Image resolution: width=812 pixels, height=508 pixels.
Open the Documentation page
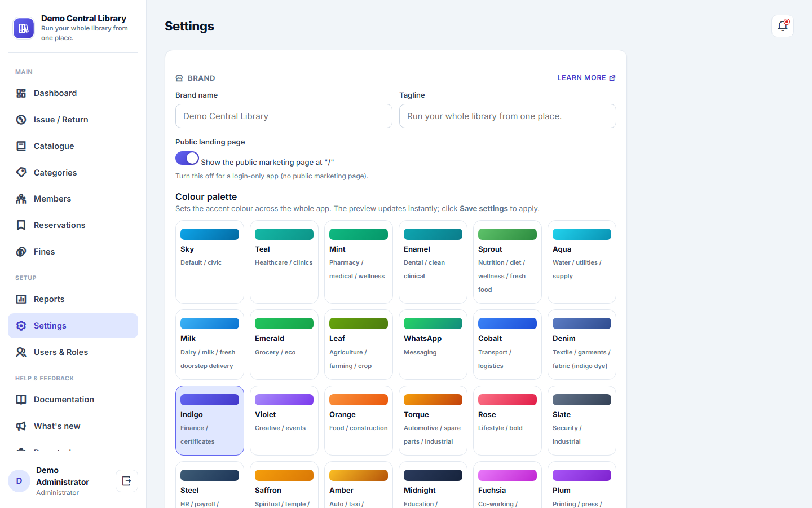73,400
